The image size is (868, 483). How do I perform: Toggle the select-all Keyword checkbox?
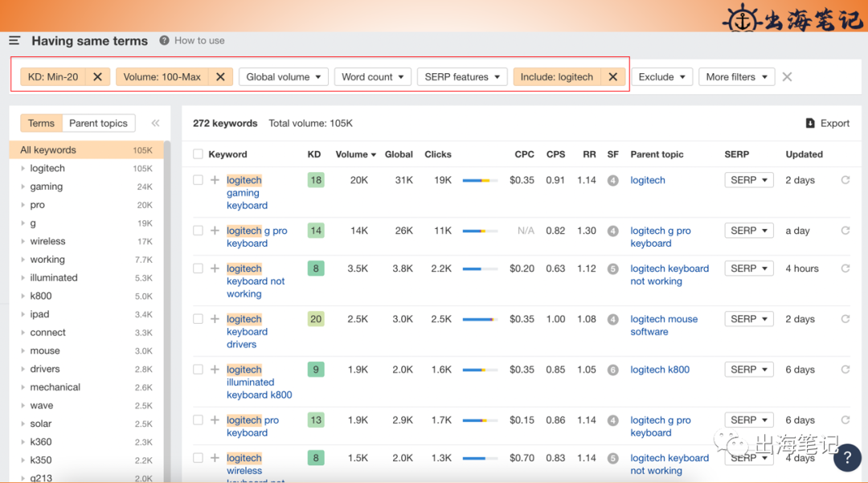coord(198,154)
